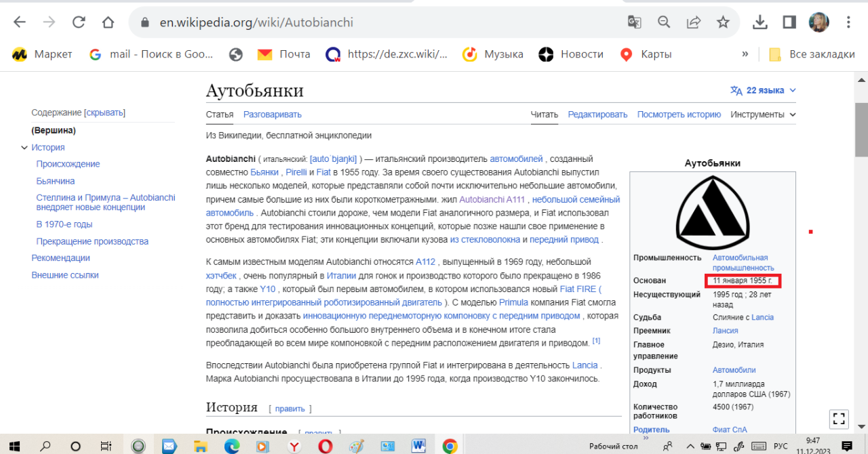Open the A112 link
This screenshot has width=868, height=454.
426,262
